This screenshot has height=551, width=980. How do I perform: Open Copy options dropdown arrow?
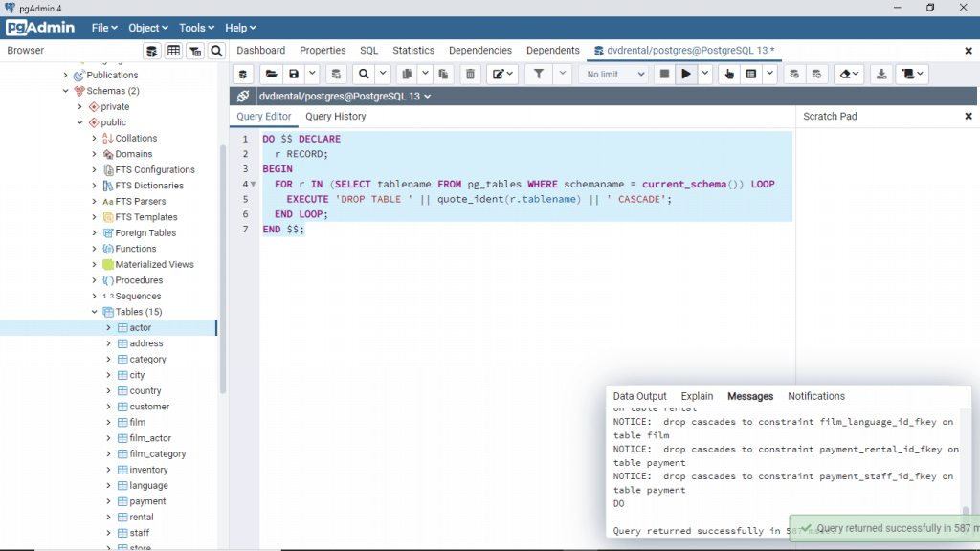425,75
